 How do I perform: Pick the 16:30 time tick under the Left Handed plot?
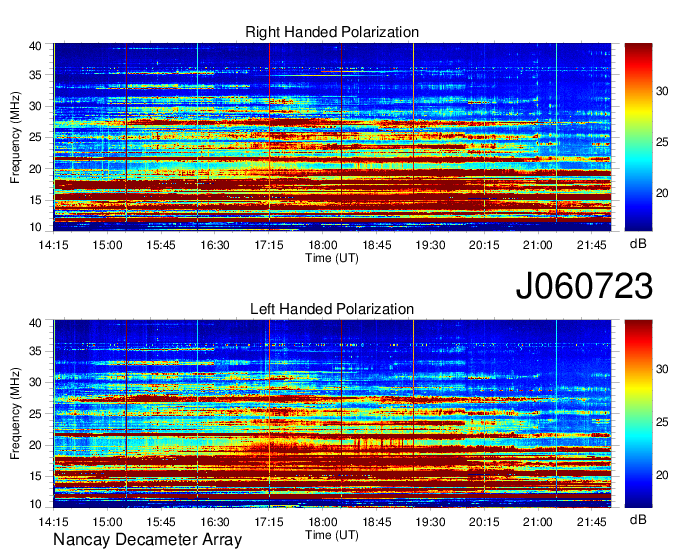pos(215,522)
